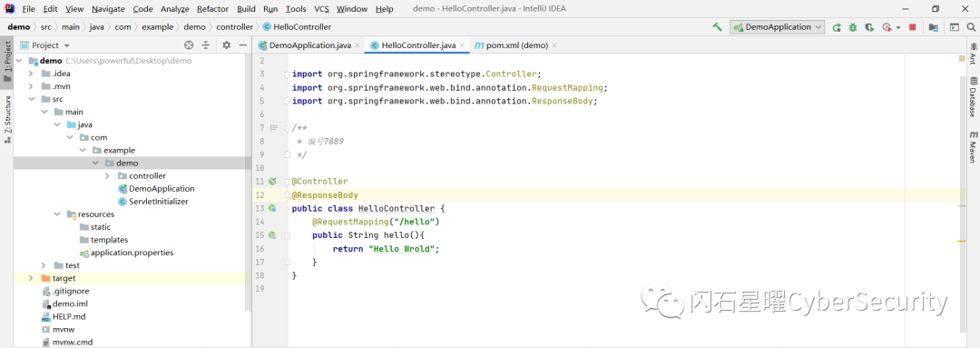Screen dimensions: 980x348
Task: Click the Build project hammer icon
Action: [x=718, y=27]
